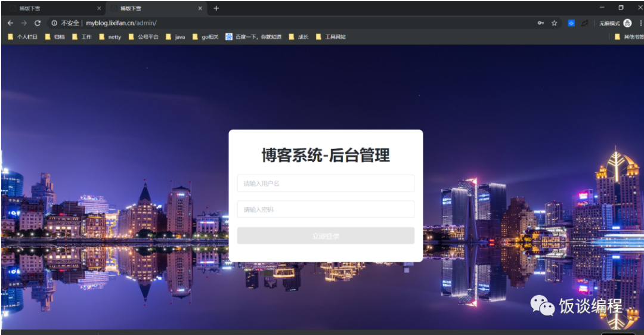The height and width of the screenshot is (335, 644).
Task: Open the 成长 bookmark folder
Action: coord(299,37)
